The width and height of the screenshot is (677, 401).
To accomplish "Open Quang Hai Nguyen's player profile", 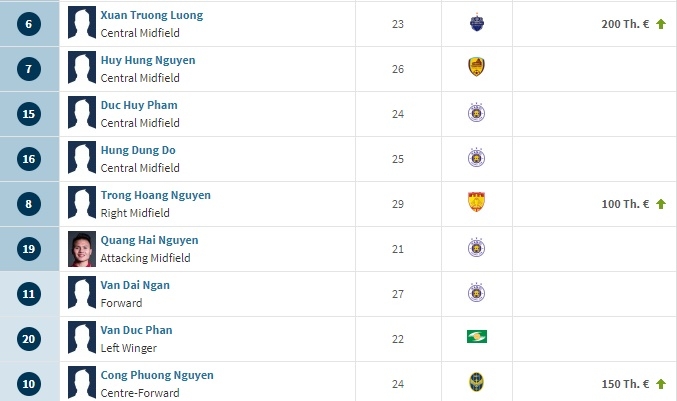I will click(149, 240).
